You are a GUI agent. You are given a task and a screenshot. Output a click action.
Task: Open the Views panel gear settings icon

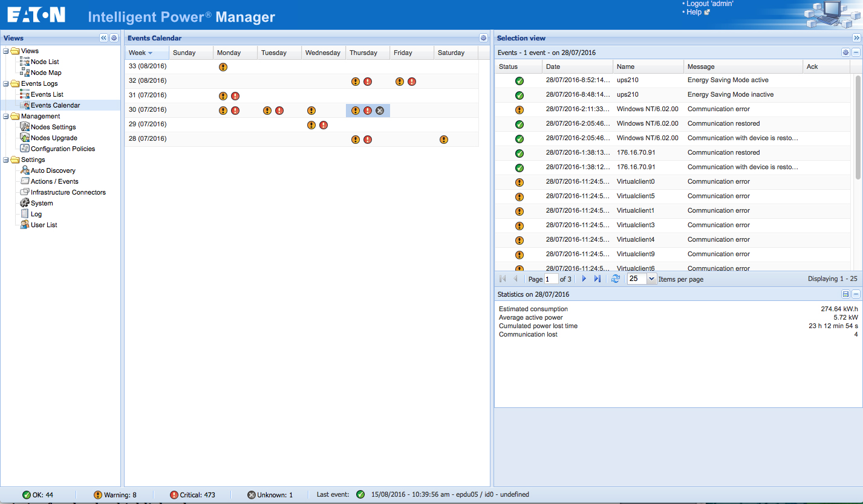click(x=114, y=37)
